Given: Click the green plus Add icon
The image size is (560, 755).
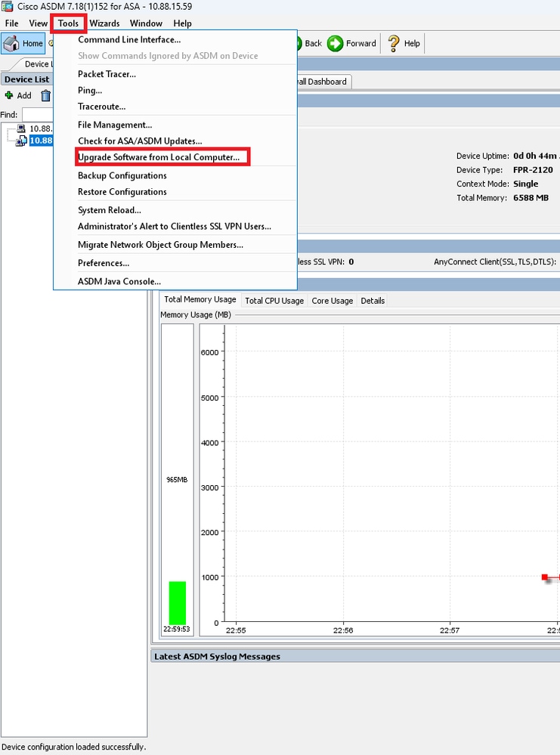Looking at the screenshot, I should [x=8, y=95].
